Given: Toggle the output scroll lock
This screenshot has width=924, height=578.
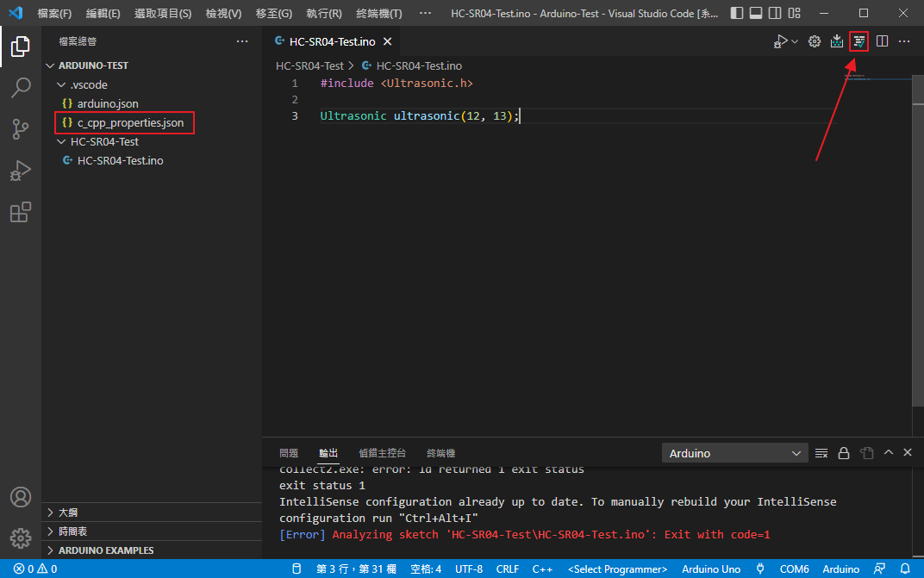Looking at the screenshot, I should click(844, 453).
